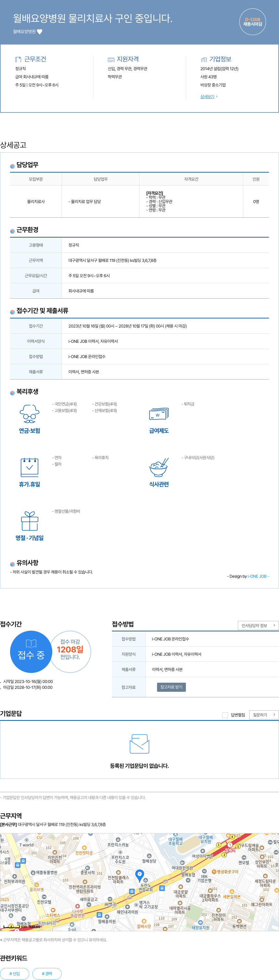Click the kakao logo on the map

pyautogui.click(x=34, y=926)
